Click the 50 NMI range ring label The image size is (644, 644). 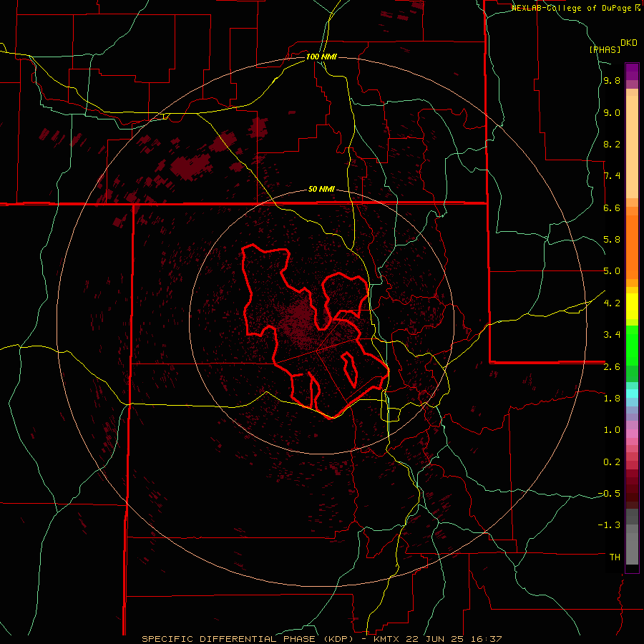click(321, 190)
